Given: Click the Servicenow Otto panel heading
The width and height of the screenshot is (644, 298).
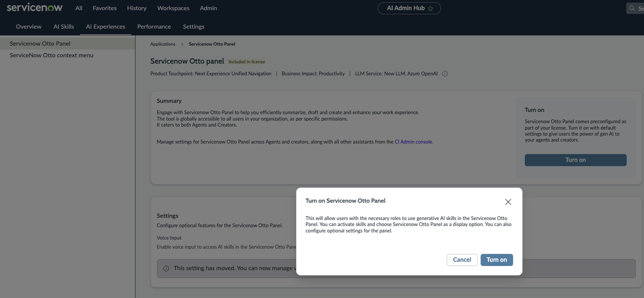Looking at the screenshot, I should pyautogui.click(x=187, y=61).
